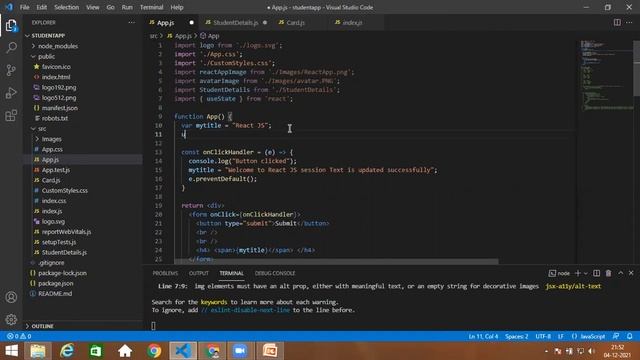Open the Extensions view
The height and width of the screenshot is (360, 640).
tap(11, 116)
